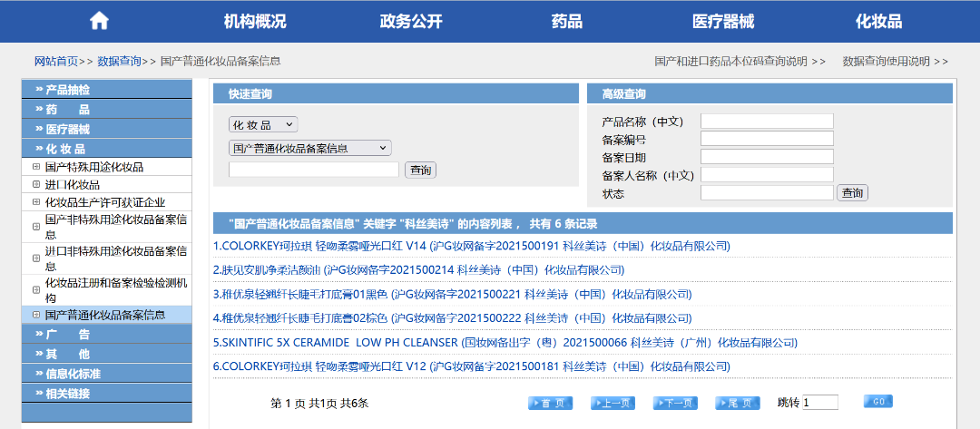This screenshot has width=980, height=429.
Task: Open the 化妆品 category dropdown
Action: coord(263,124)
